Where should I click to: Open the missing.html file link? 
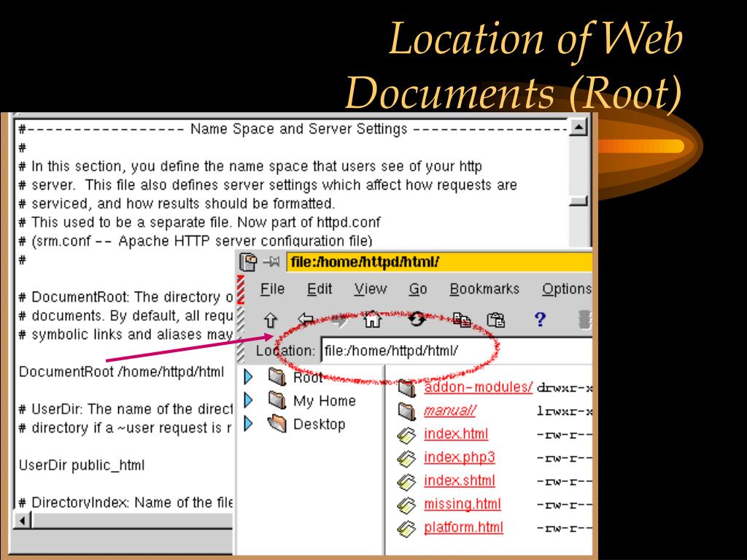(x=462, y=504)
